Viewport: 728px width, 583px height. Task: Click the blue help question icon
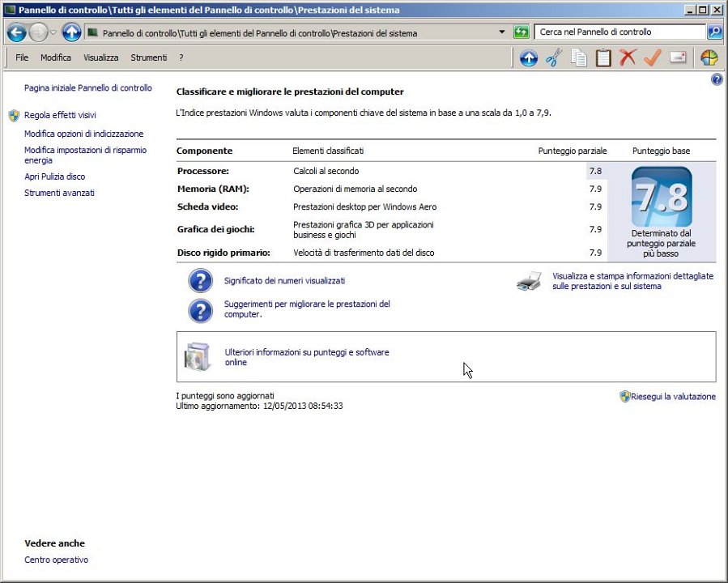[717, 79]
